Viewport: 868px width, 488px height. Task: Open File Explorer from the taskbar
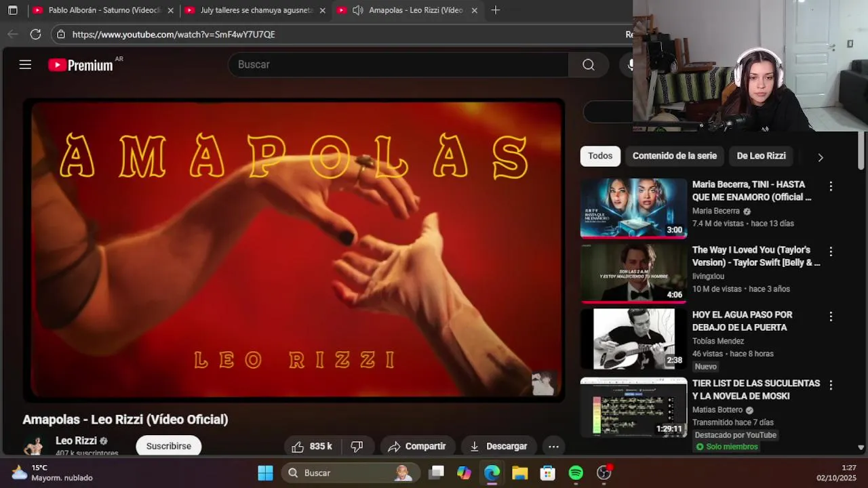click(x=519, y=473)
